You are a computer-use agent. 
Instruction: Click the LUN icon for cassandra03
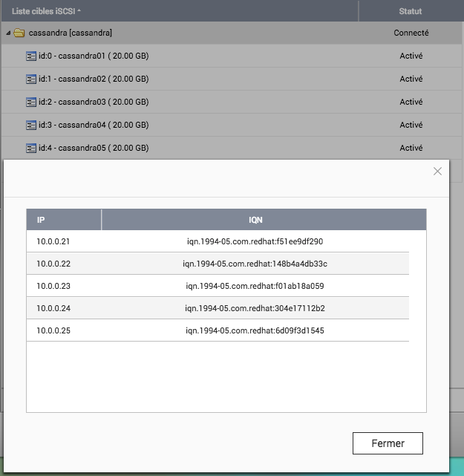pos(31,102)
